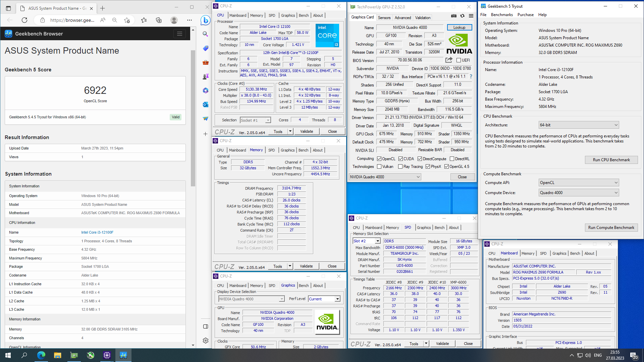Viewport: 644px width, 362px height.
Task: Toggle the OpenGL 4.5 checkbox in GPU-Z
Action: click(x=446, y=167)
